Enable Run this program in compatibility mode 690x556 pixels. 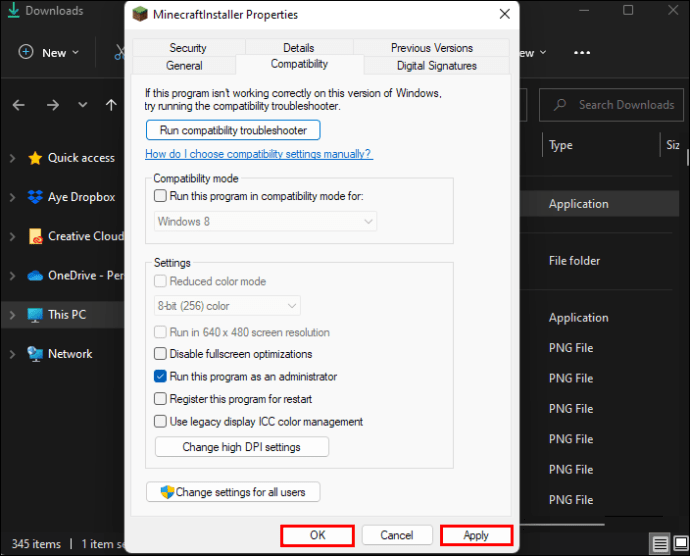160,197
